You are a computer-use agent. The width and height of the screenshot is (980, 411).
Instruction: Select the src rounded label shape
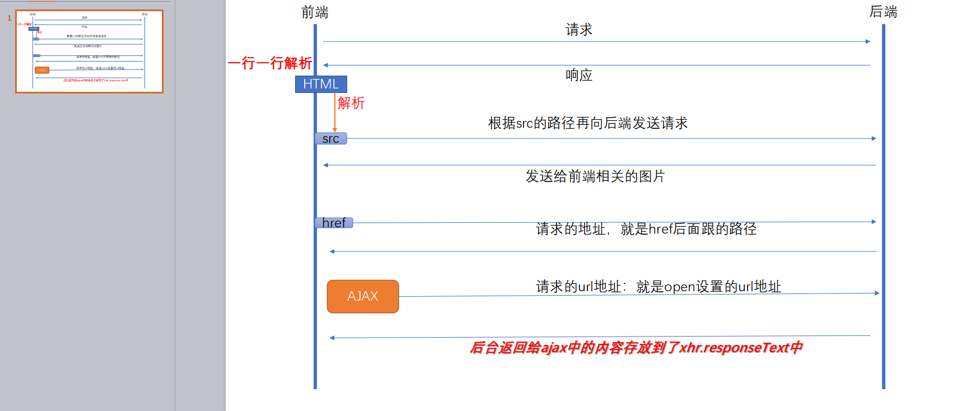click(331, 138)
